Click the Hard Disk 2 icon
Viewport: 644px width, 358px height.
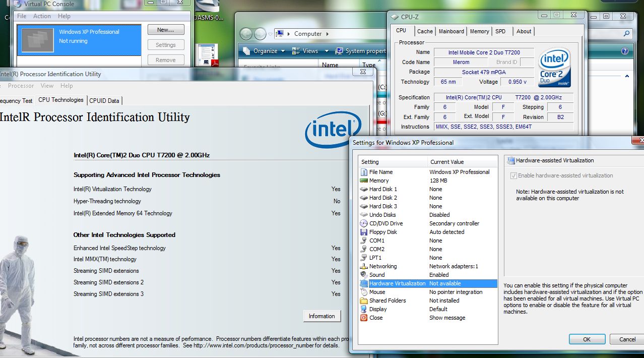click(364, 198)
